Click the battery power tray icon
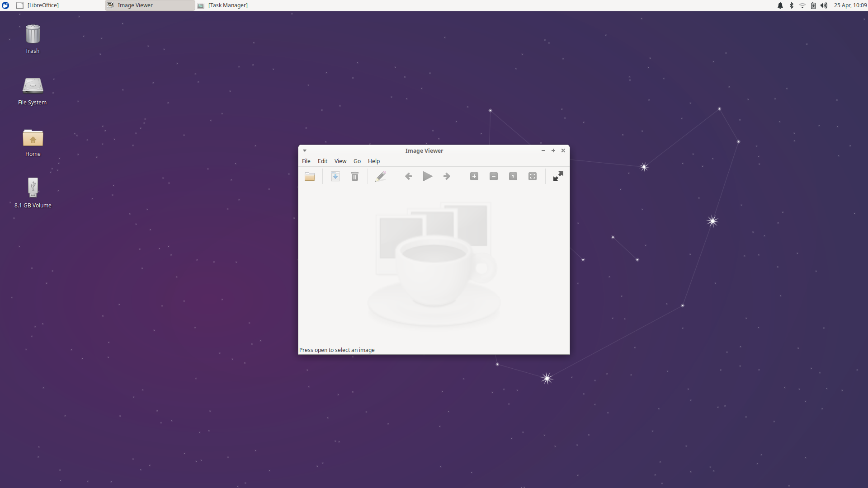 pos(813,5)
